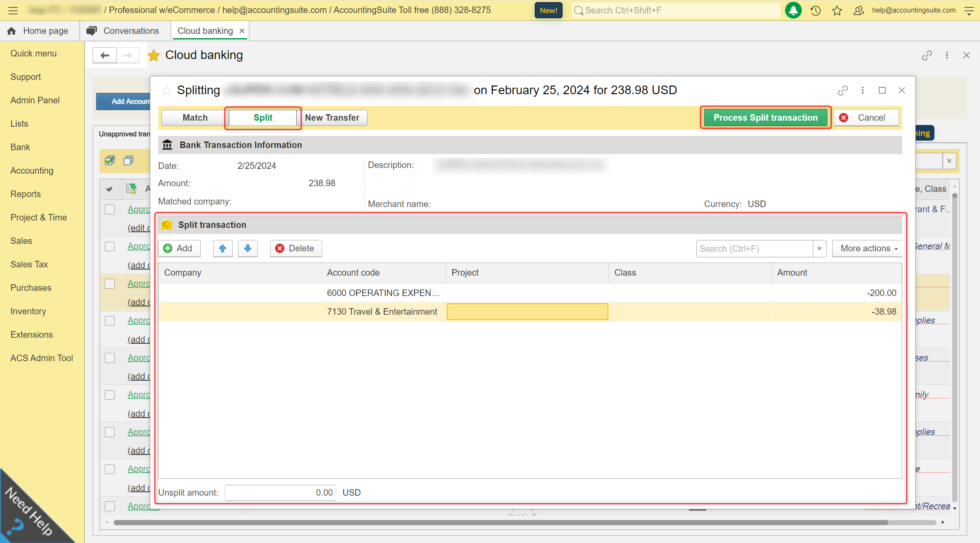This screenshot has height=543, width=980.
Task: Close the Cloud banking tab
Action: click(x=242, y=31)
